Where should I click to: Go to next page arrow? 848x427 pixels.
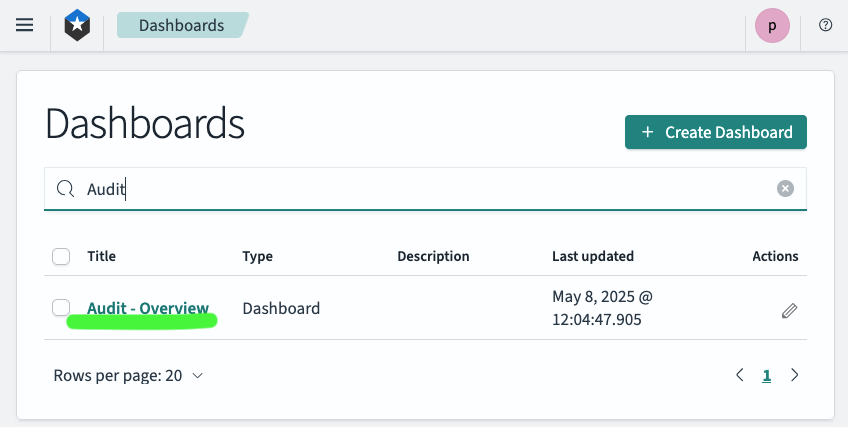click(794, 375)
